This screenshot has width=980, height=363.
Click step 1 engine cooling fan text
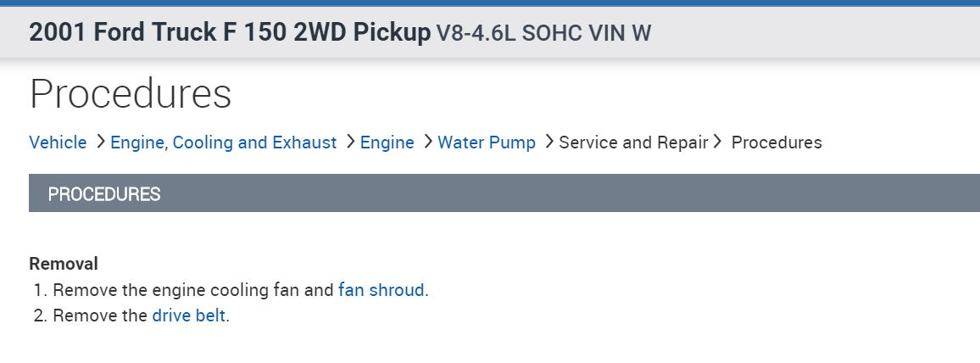pyautogui.click(x=193, y=290)
